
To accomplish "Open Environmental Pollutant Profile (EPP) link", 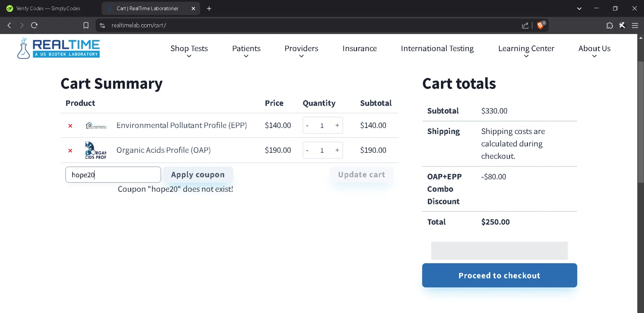I will click(182, 125).
